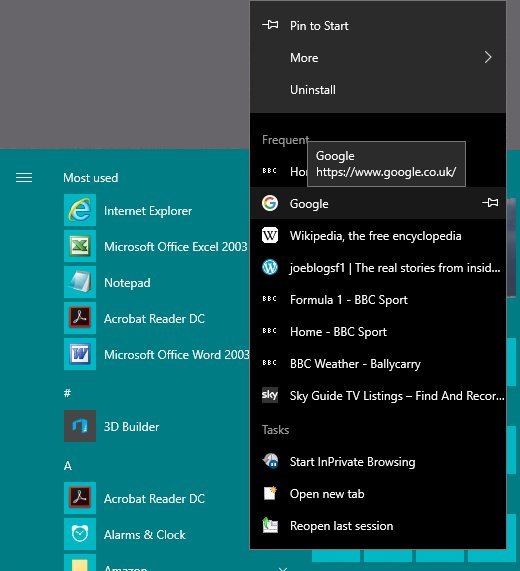The image size is (520, 571).
Task: Expand the More submenu arrow
Action: click(488, 57)
